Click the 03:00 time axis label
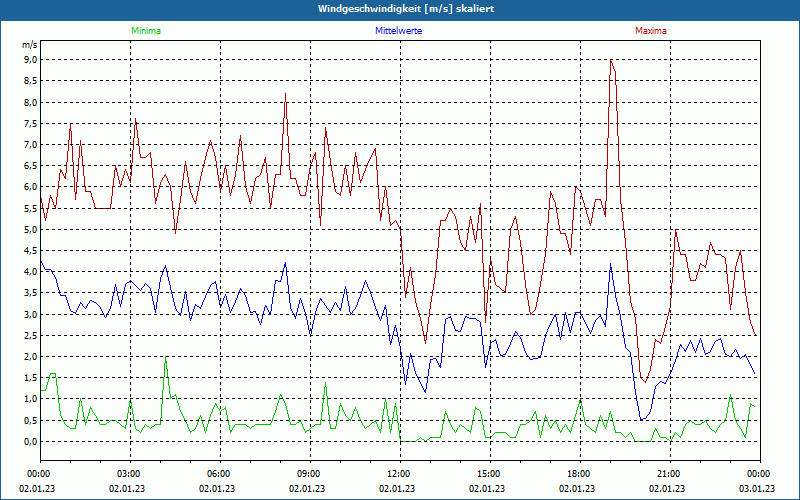This screenshot has height=500, width=800. [x=127, y=474]
